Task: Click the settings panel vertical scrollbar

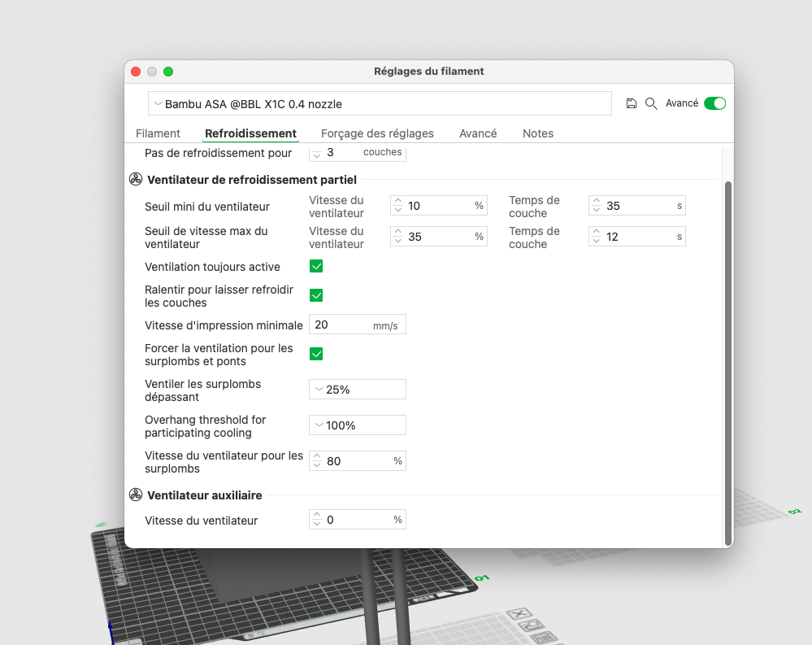Action: tap(728, 363)
